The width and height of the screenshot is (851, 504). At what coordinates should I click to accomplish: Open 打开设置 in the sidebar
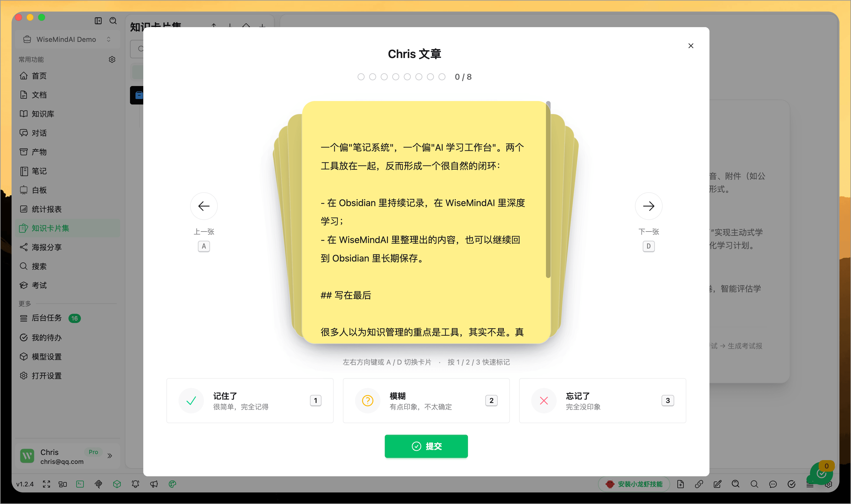(x=67, y=375)
